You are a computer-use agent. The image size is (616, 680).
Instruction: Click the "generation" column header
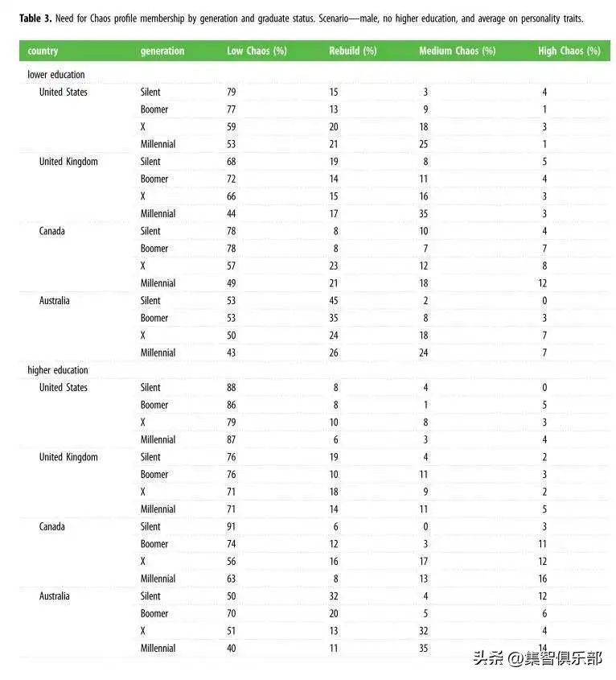(x=162, y=51)
